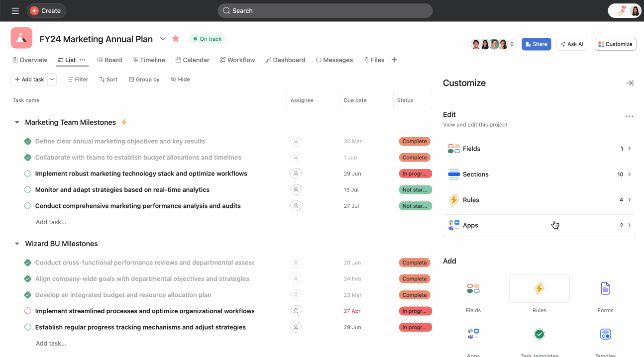Image resolution: width=644 pixels, height=357 pixels.
Task: Click the lightning rule icon beside Marketing Team Milestones
Action: click(124, 122)
